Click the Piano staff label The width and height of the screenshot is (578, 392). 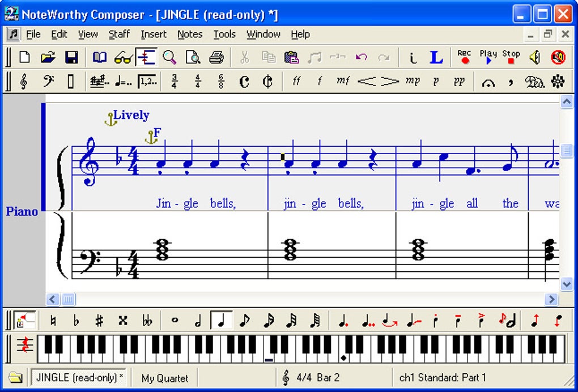pos(22,212)
